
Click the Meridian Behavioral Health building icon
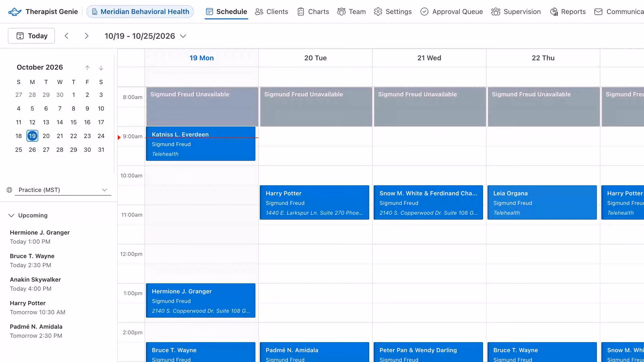[95, 12]
